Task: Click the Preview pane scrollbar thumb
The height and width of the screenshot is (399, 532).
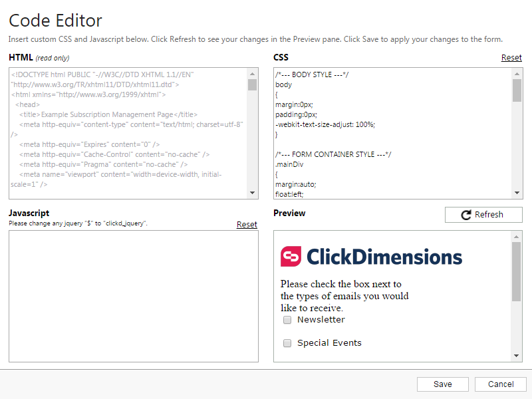Action: [x=517, y=271]
